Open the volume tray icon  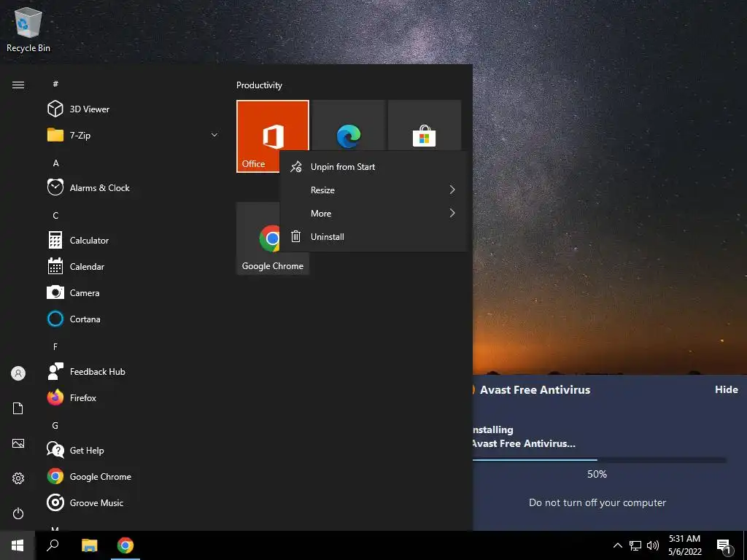pos(653,545)
